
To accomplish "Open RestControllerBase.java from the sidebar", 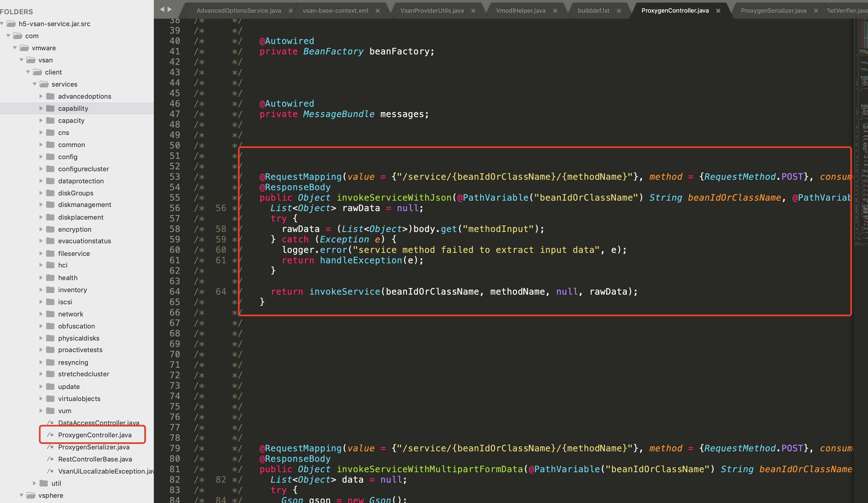I will (95, 459).
